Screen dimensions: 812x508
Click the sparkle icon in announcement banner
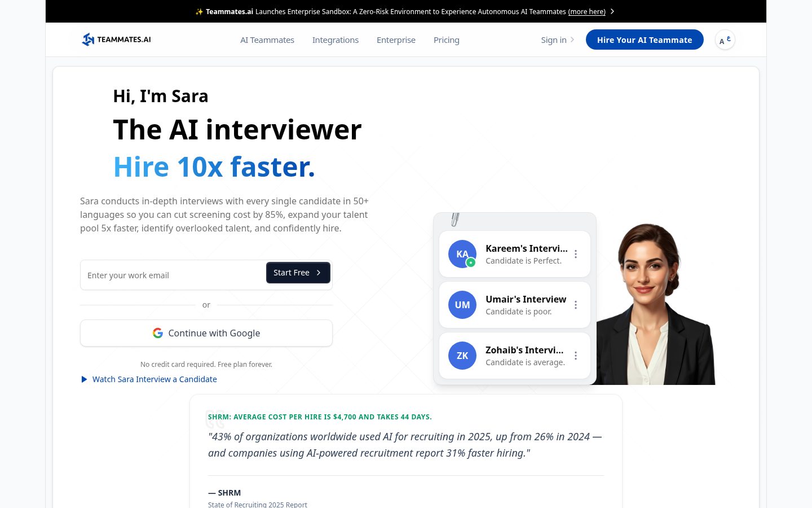(199, 11)
